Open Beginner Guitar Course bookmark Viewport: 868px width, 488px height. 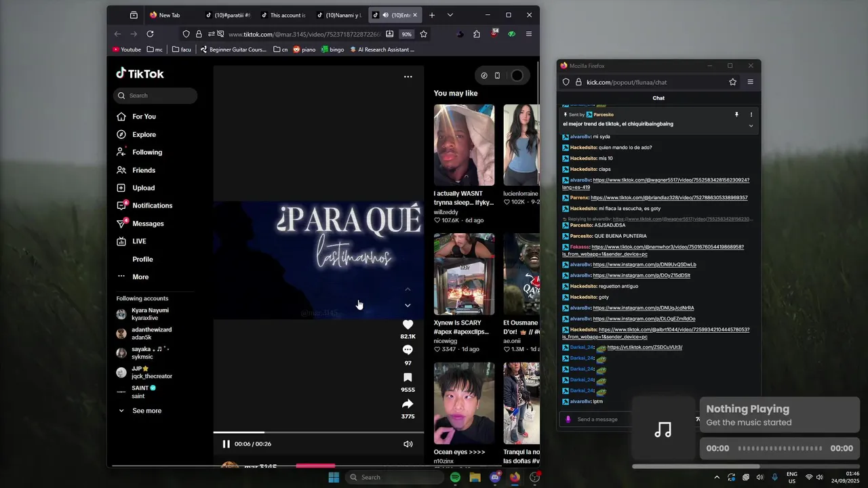(x=233, y=49)
